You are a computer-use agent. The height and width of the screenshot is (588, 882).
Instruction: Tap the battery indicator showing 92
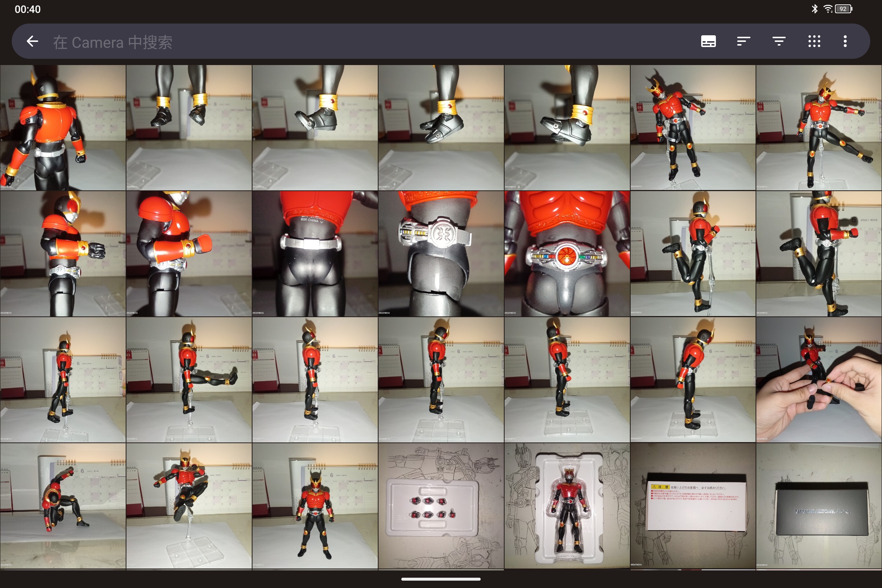[x=844, y=8]
